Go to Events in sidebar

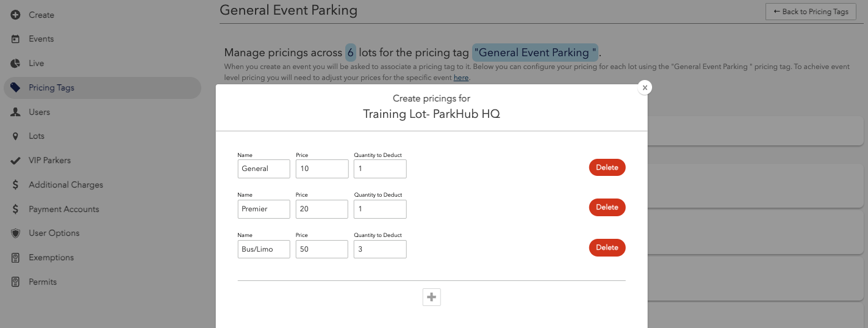[41, 39]
